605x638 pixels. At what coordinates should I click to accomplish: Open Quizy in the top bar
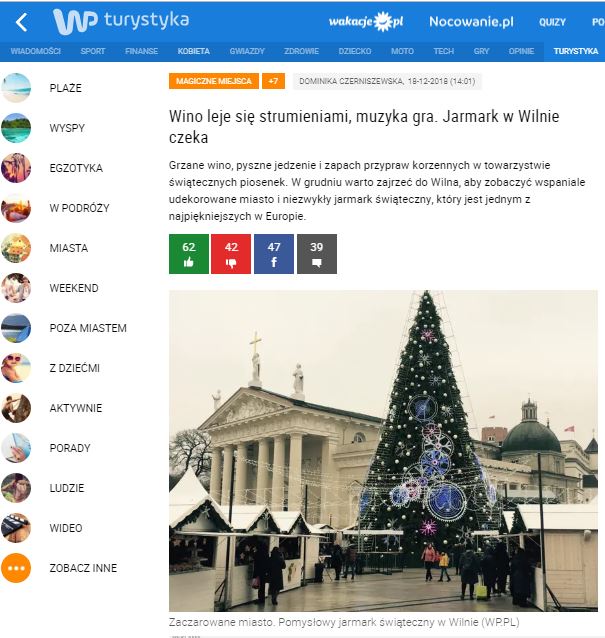click(x=553, y=22)
